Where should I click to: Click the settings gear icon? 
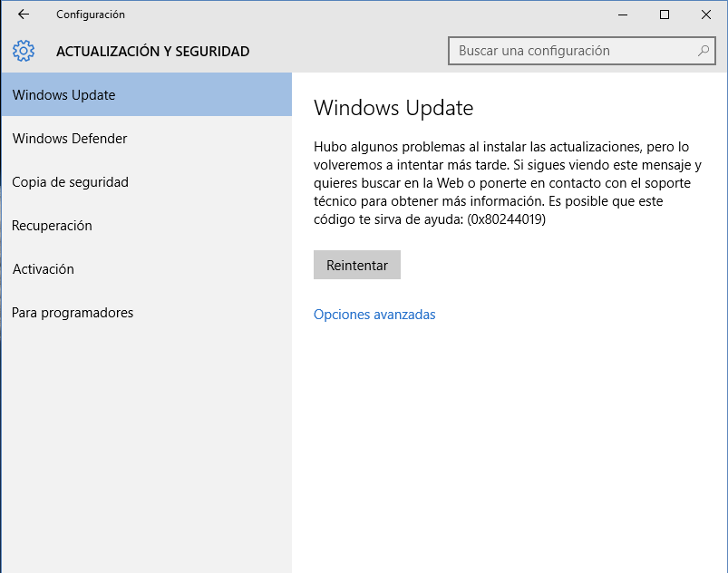(x=24, y=51)
